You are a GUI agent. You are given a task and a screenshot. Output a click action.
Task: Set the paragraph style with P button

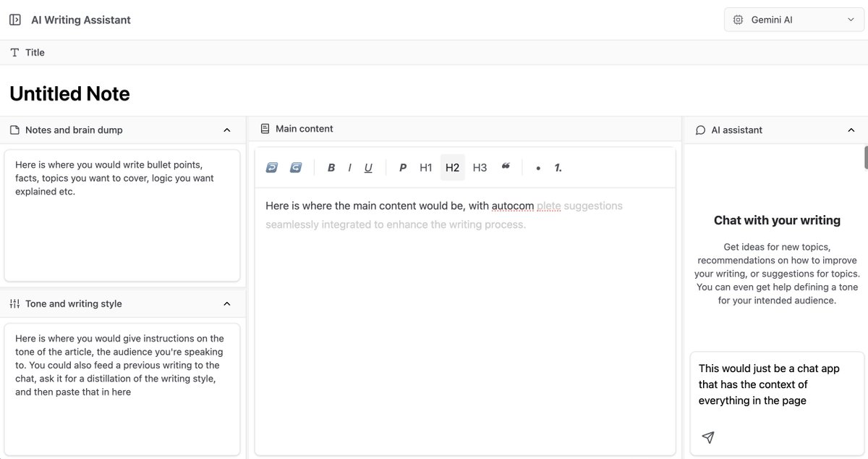coord(403,167)
